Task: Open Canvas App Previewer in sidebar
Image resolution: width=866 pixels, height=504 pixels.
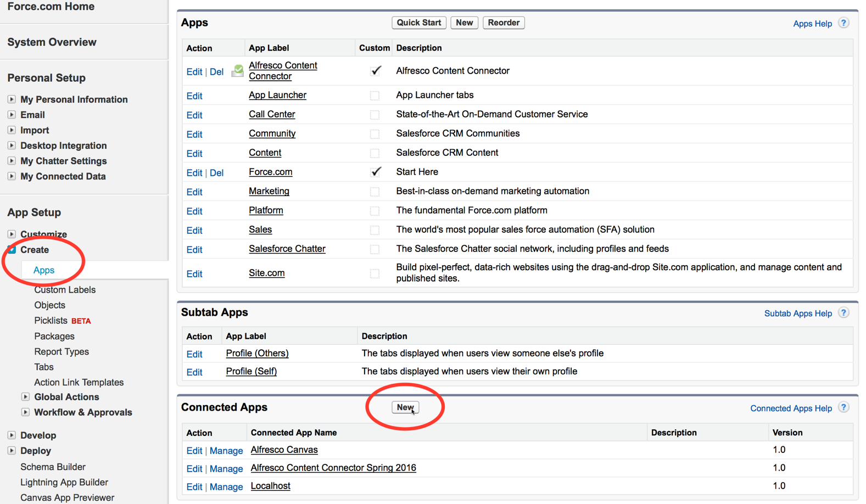Action: (67, 497)
